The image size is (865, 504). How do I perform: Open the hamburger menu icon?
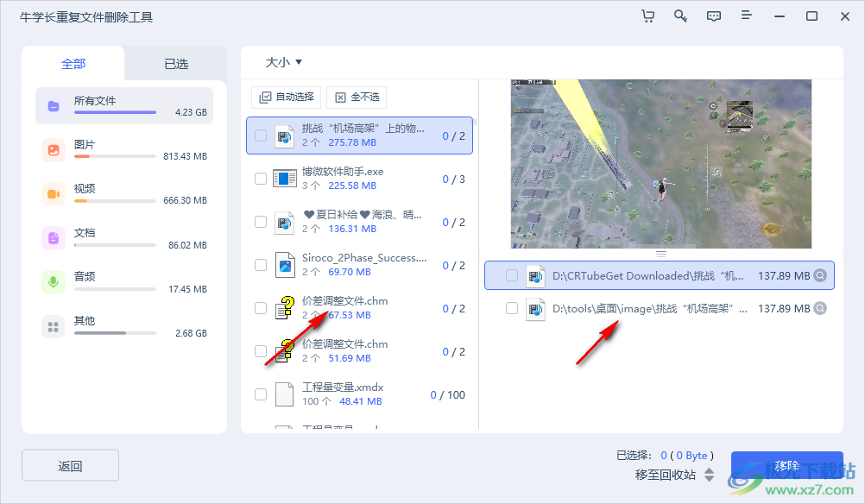746,16
